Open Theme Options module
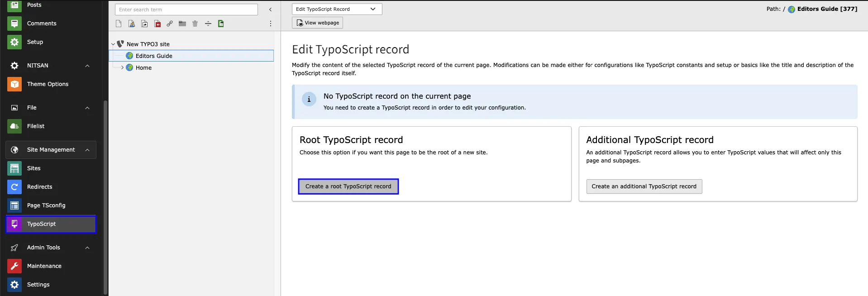The height and width of the screenshot is (296, 868). [51, 84]
